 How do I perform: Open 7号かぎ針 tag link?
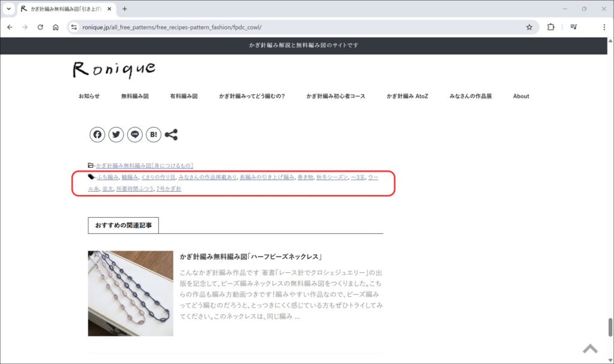[x=168, y=189]
